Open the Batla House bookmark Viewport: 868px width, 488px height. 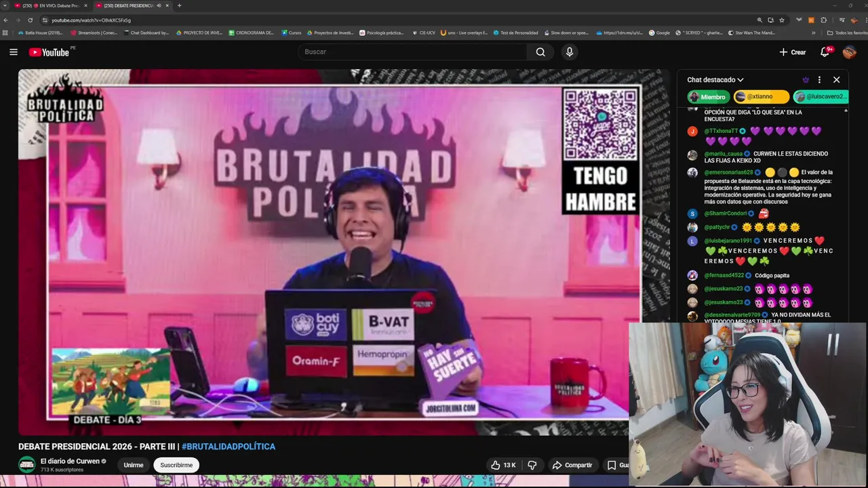40,33
